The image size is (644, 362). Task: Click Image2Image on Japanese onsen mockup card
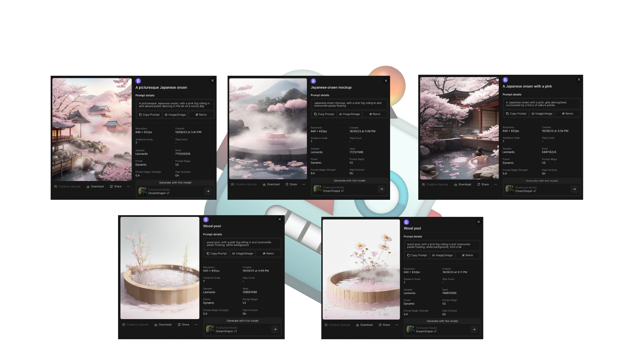[x=349, y=114]
